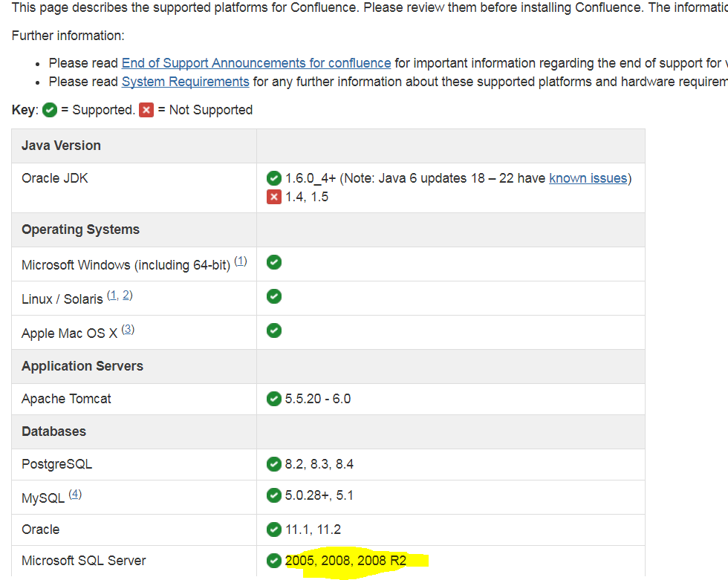Click the green check in PostgreSQL row

click(x=274, y=464)
